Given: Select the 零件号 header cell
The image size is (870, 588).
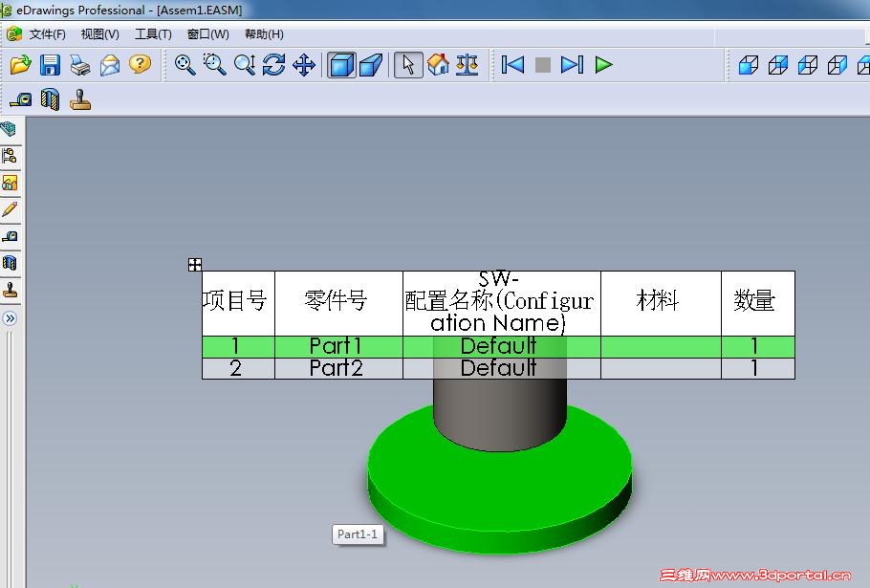Looking at the screenshot, I should coord(338,303).
